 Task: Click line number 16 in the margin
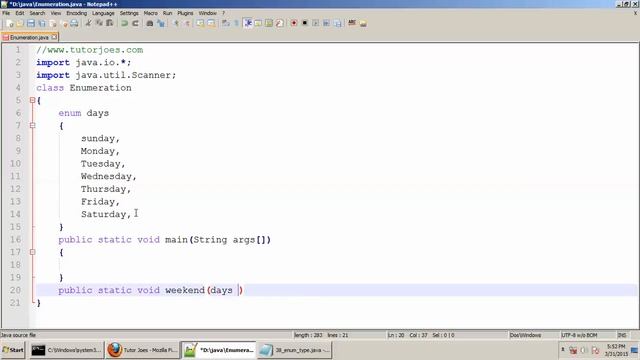[15, 239]
